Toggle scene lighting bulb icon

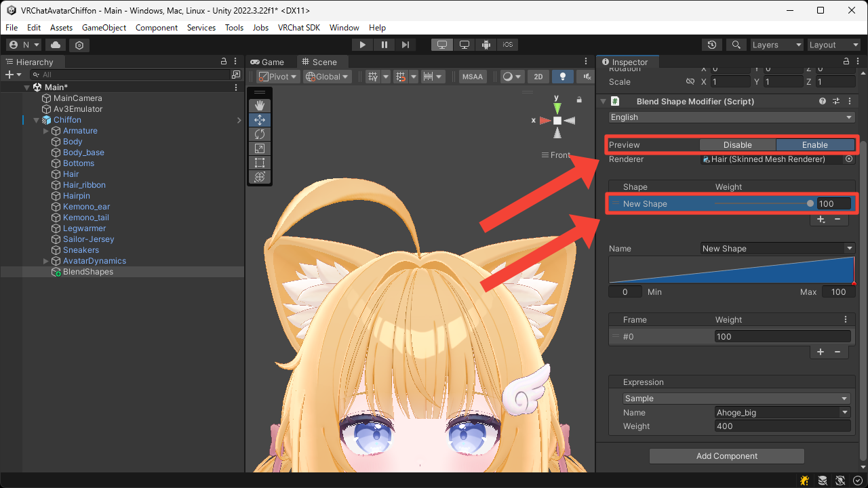click(562, 77)
